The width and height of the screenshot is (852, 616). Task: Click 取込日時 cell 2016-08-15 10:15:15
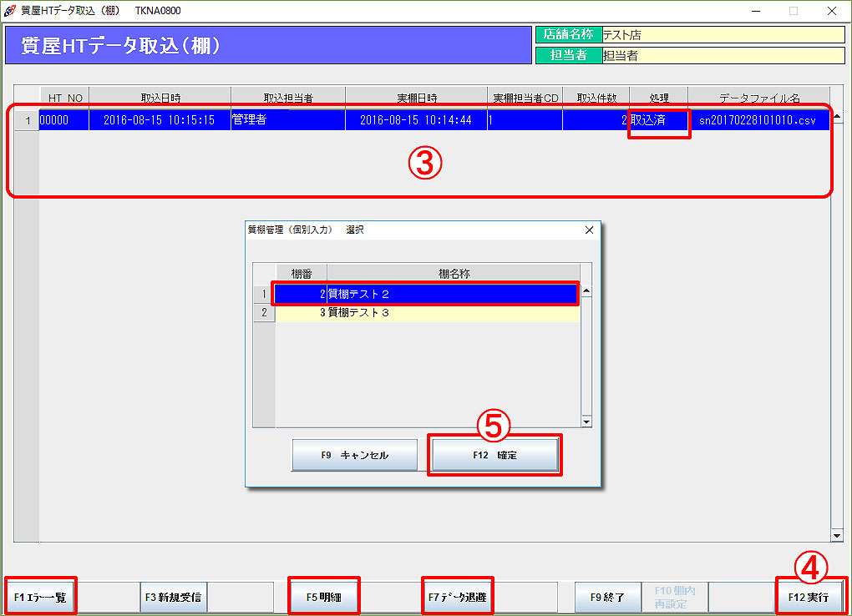click(160, 120)
